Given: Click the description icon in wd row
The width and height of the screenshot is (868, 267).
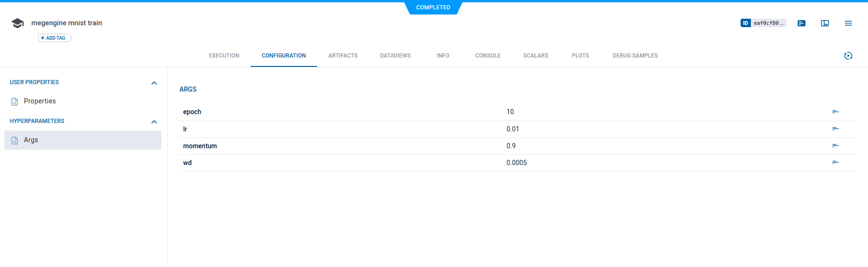Looking at the screenshot, I should click(x=835, y=162).
